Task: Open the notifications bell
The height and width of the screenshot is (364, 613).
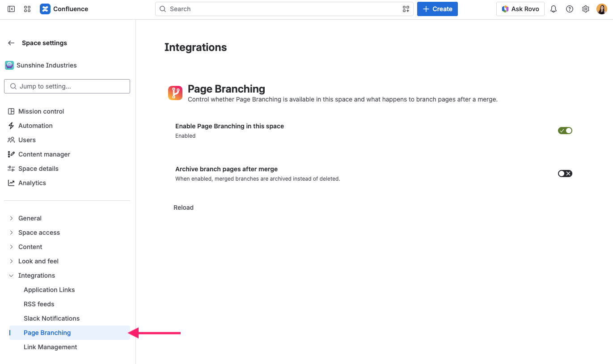Action: pos(554,9)
